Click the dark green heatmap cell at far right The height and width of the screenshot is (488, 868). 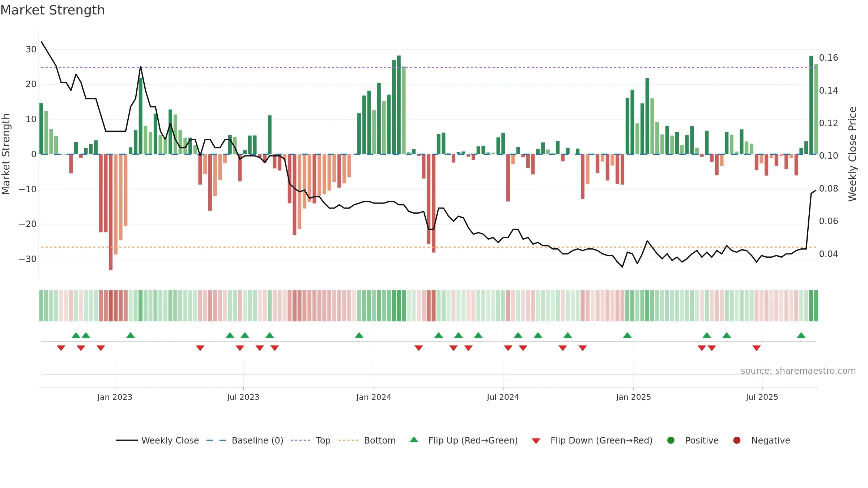pyautogui.click(x=811, y=306)
